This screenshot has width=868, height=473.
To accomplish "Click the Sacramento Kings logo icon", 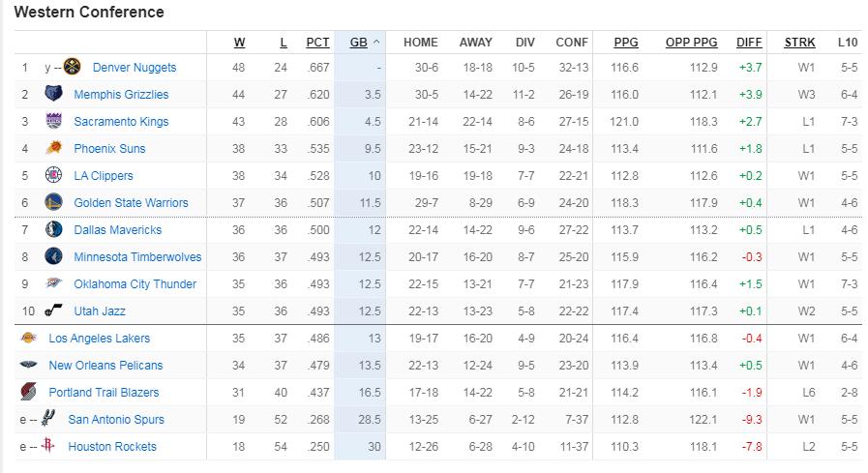I will coord(52,122).
